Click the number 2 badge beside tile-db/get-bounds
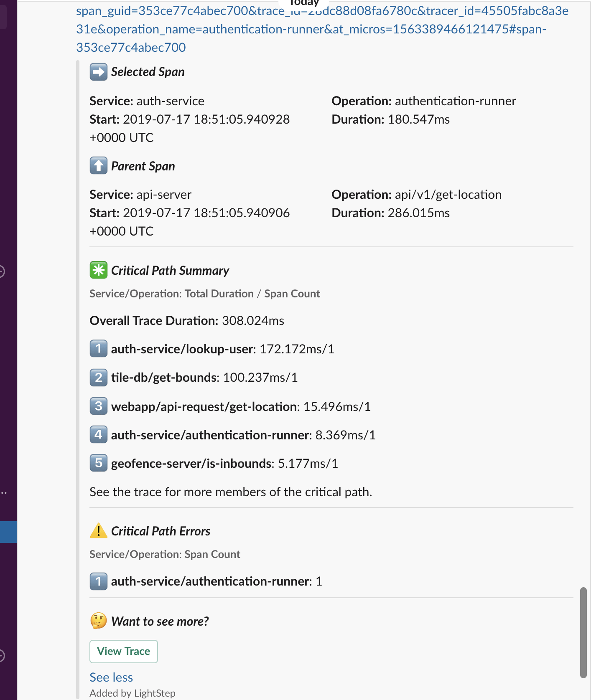Screen dimensions: 591x700 98,377
